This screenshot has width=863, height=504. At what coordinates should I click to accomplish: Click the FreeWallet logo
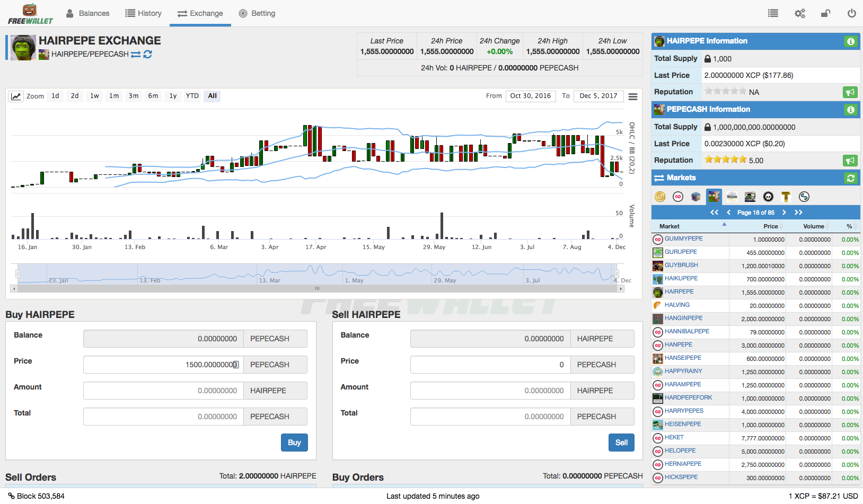[30, 14]
